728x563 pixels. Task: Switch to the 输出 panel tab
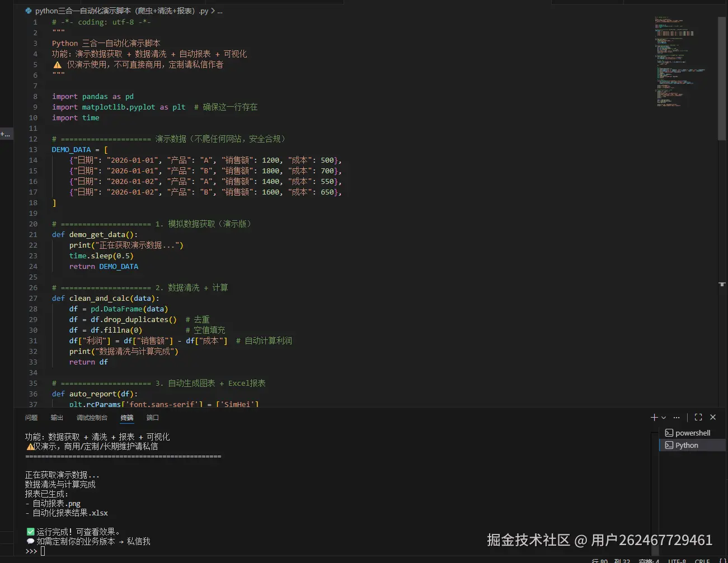[56, 417]
